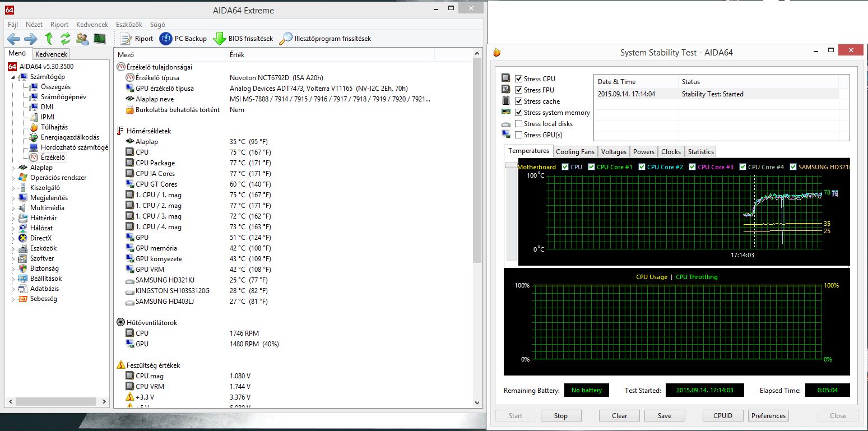Select the IPMI tree item

click(x=48, y=117)
